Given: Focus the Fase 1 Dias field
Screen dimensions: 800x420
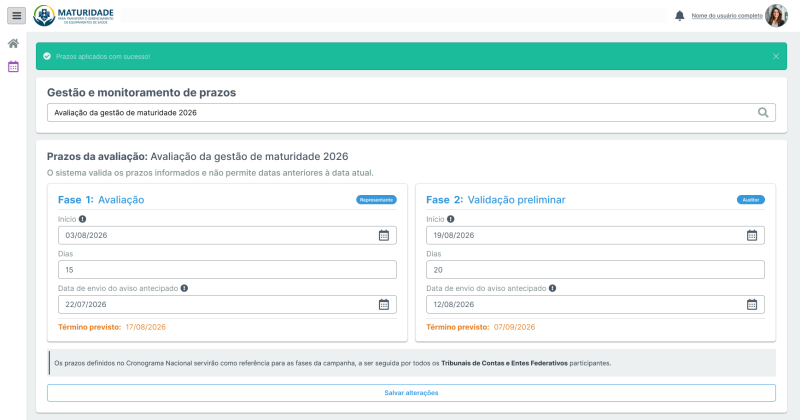Looking at the screenshot, I should tap(227, 270).
